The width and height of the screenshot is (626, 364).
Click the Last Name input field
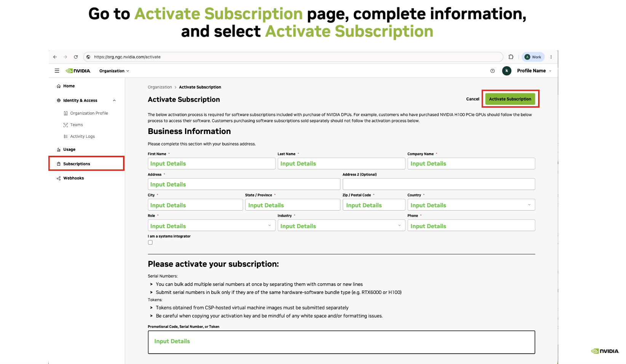pos(341,164)
